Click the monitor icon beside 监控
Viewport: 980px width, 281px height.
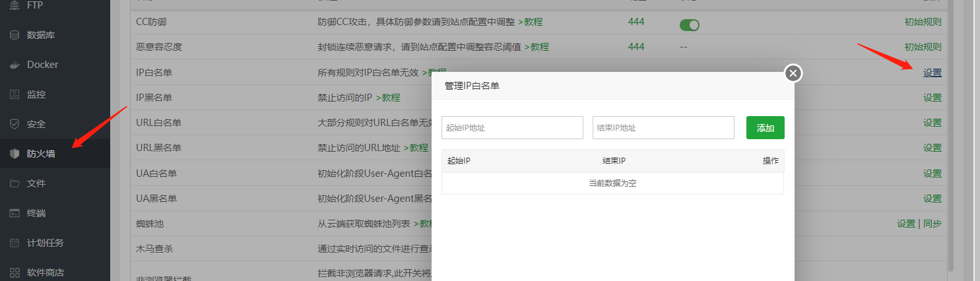coord(15,94)
